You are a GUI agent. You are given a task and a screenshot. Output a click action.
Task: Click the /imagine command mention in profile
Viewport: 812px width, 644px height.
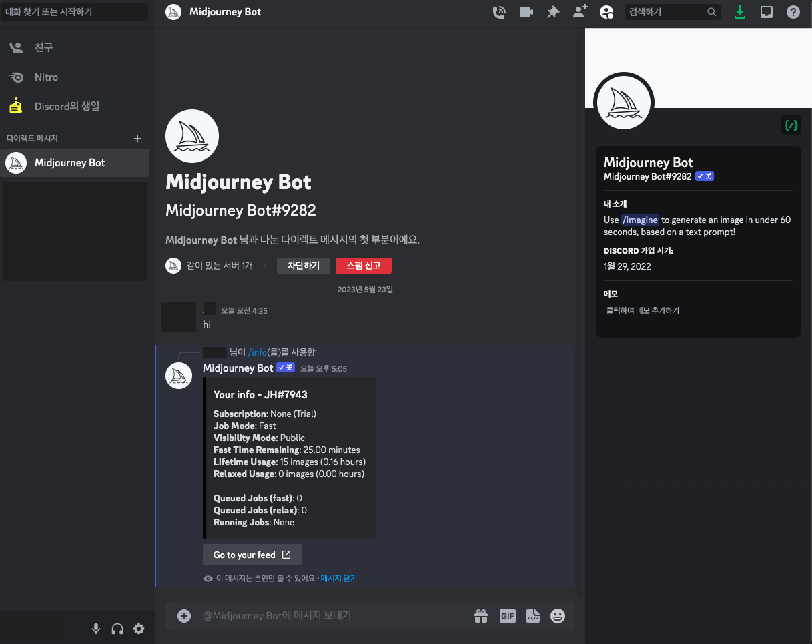click(x=640, y=220)
